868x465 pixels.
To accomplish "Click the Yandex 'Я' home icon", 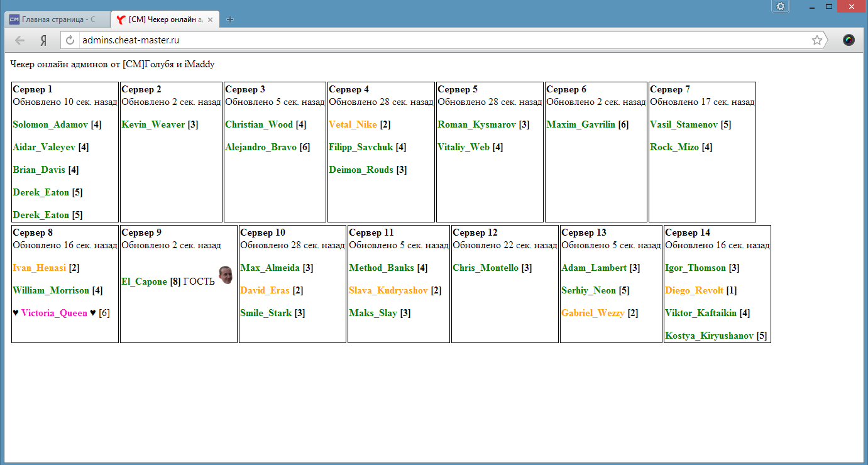I will 43,40.
